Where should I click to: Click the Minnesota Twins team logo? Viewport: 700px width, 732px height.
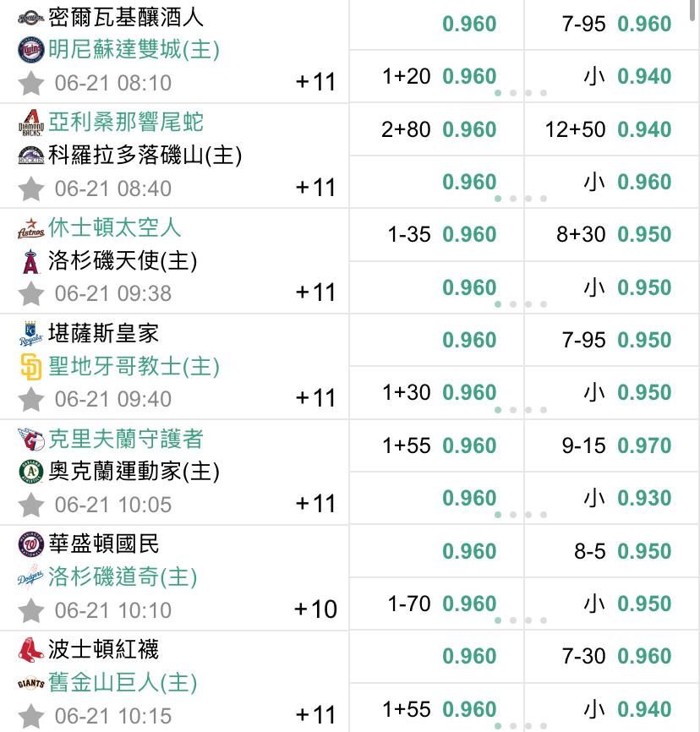(x=30, y=50)
